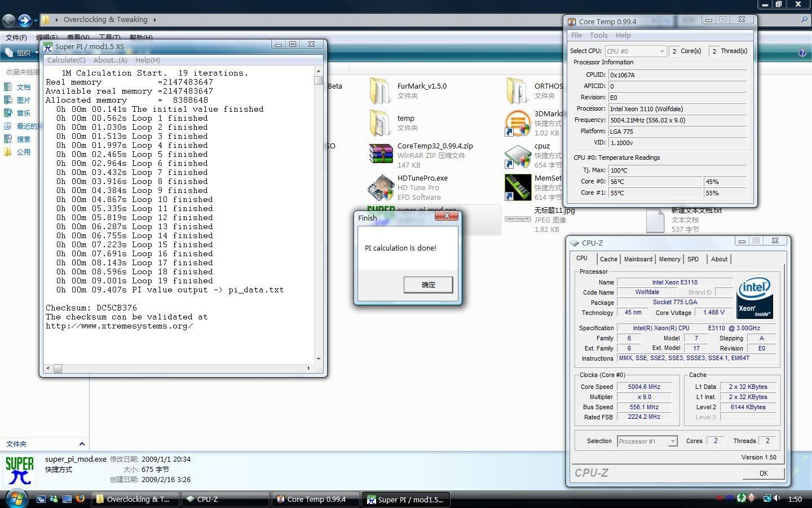The image size is (812, 508).
Task: Close the Finish dialog with red X
Action: point(447,216)
